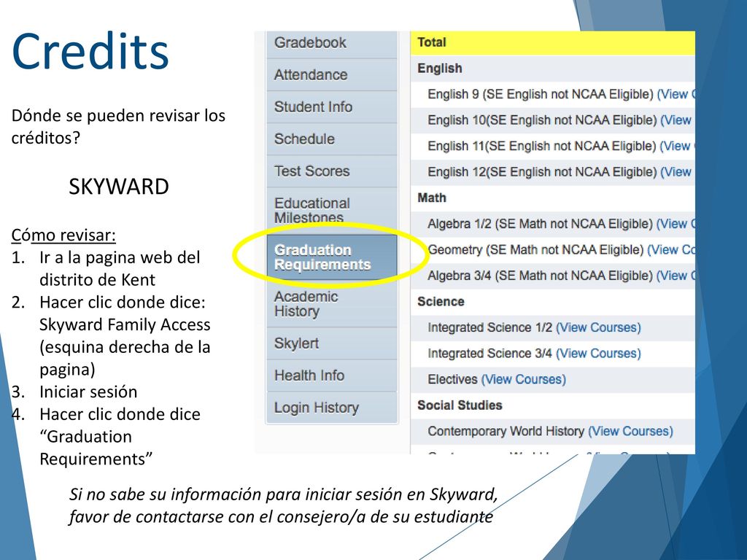The height and width of the screenshot is (560, 747).
Task: Open the Skylert section
Action: tap(332, 343)
